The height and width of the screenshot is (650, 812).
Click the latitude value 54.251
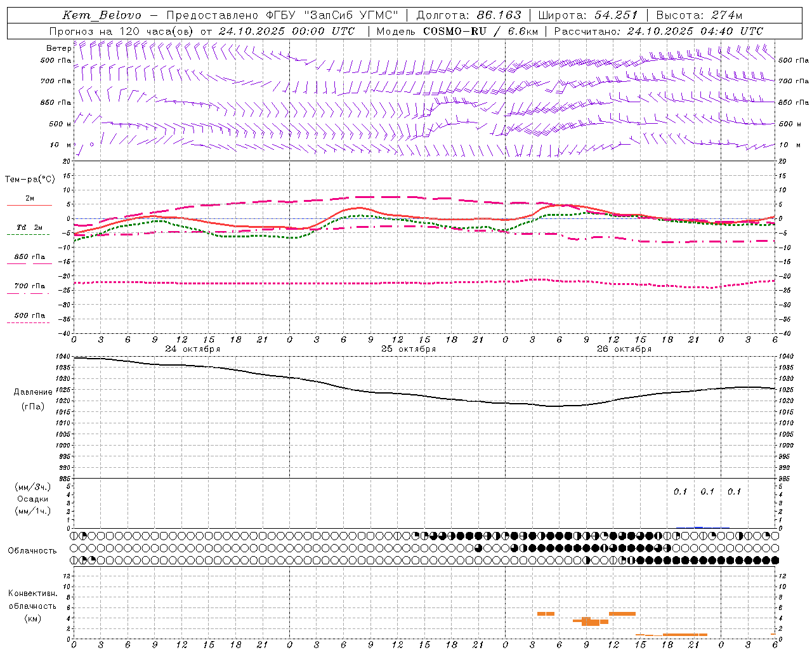pyautogui.click(x=615, y=15)
